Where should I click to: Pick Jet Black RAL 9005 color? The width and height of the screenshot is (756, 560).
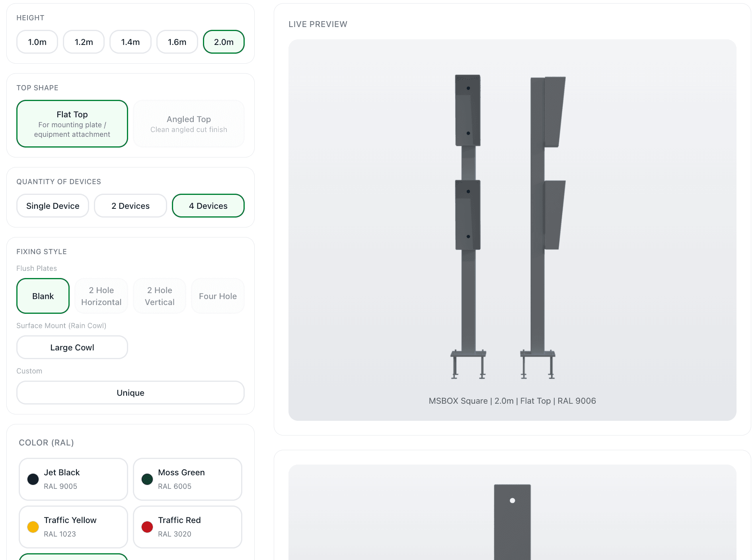point(73,479)
